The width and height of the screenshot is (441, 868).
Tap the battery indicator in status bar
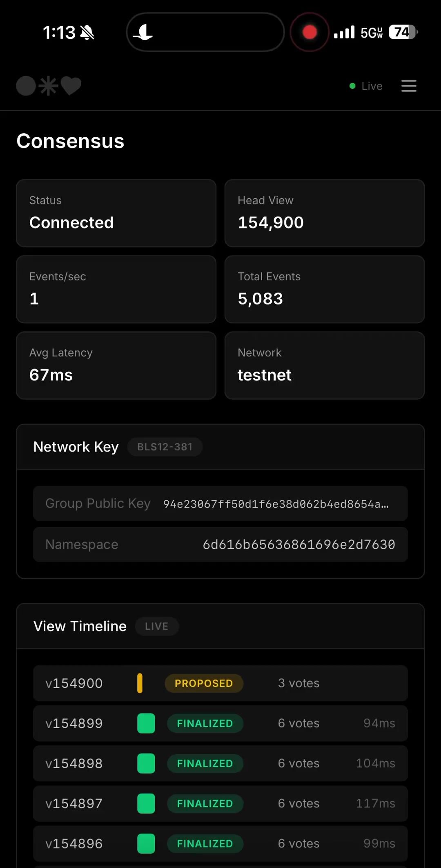pyautogui.click(x=403, y=32)
